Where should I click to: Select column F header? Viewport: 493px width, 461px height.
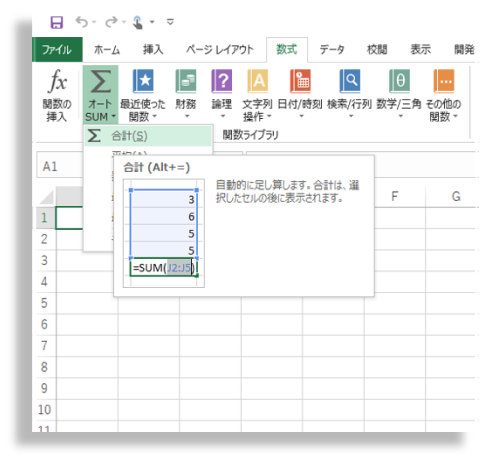pos(395,196)
